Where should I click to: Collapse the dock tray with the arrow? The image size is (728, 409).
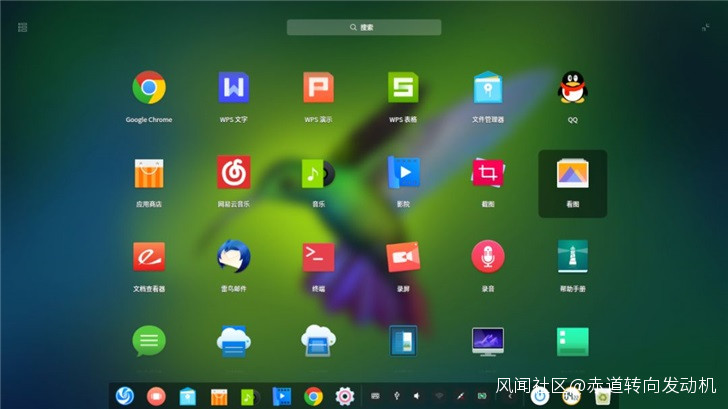coord(510,396)
